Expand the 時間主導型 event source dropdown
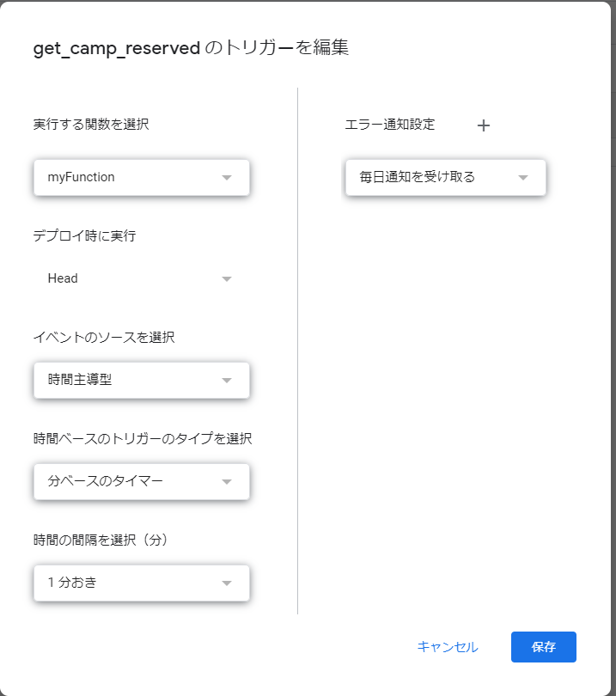 [142, 381]
